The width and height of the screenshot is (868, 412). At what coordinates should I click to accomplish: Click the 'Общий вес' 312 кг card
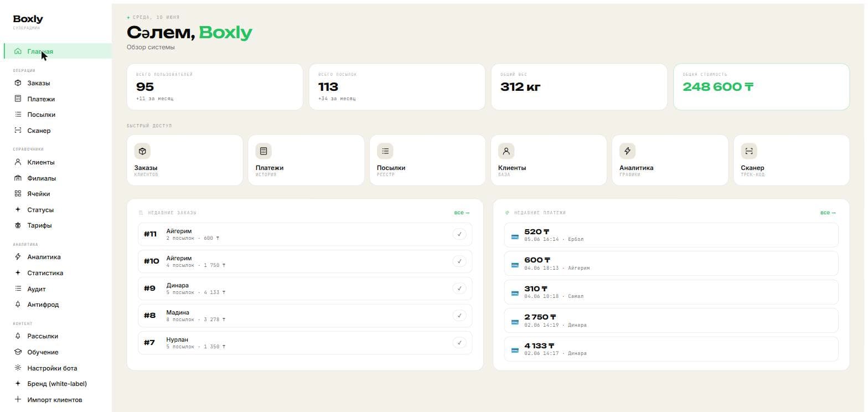[579, 87]
